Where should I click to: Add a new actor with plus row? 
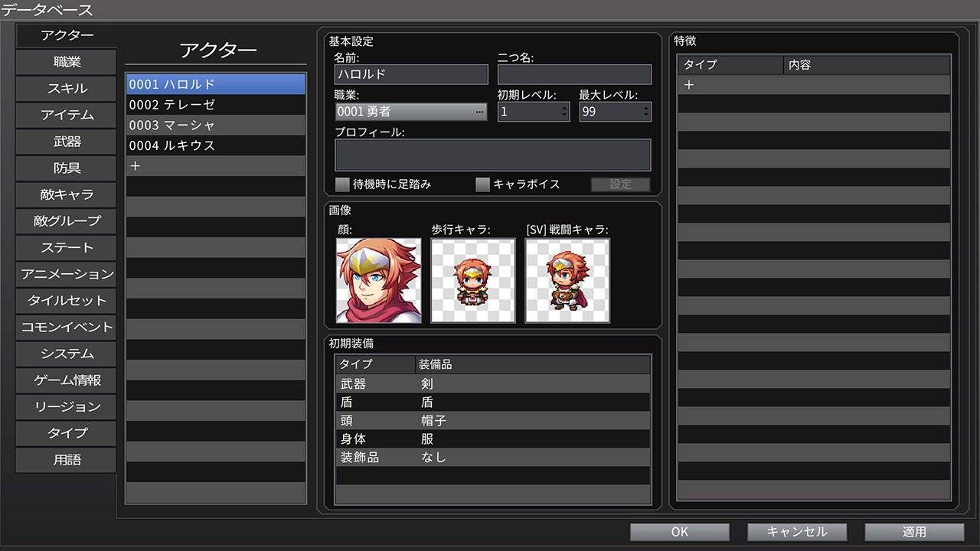click(x=216, y=166)
